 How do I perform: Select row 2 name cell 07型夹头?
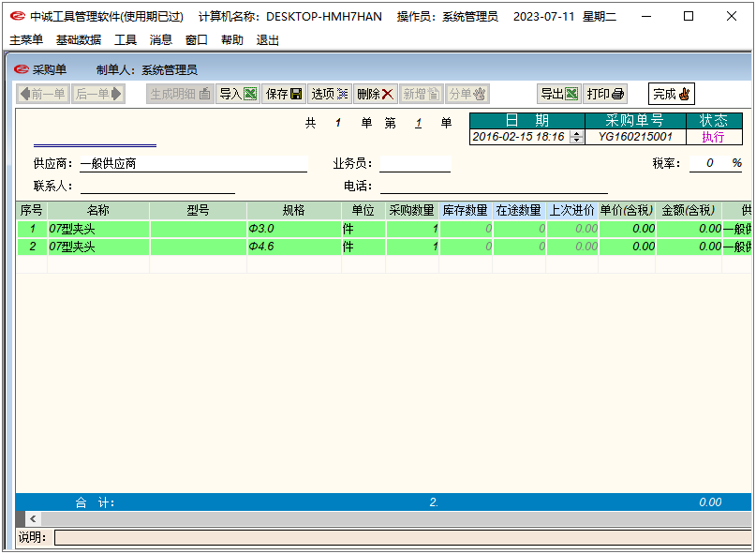[x=98, y=247]
